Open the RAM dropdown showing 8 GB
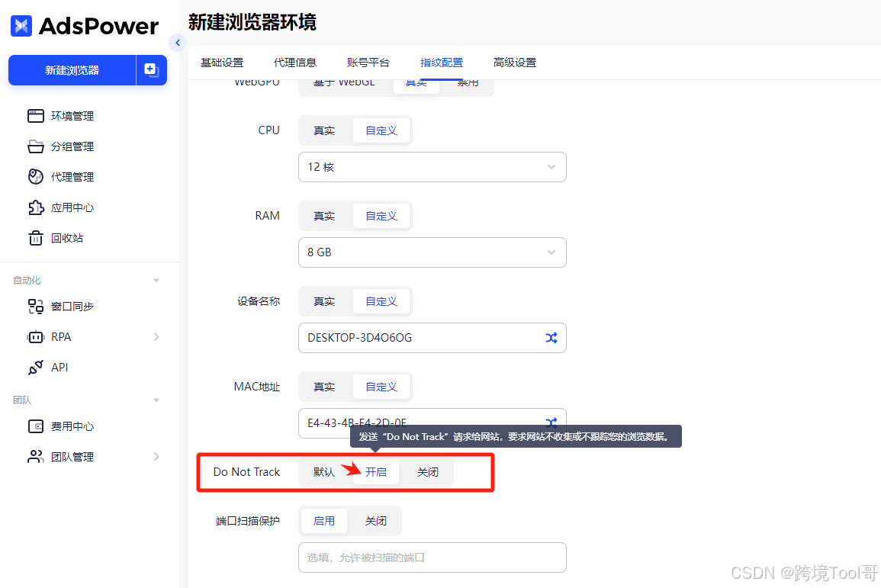This screenshot has height=588, width=881. click(x=432, y=252)
